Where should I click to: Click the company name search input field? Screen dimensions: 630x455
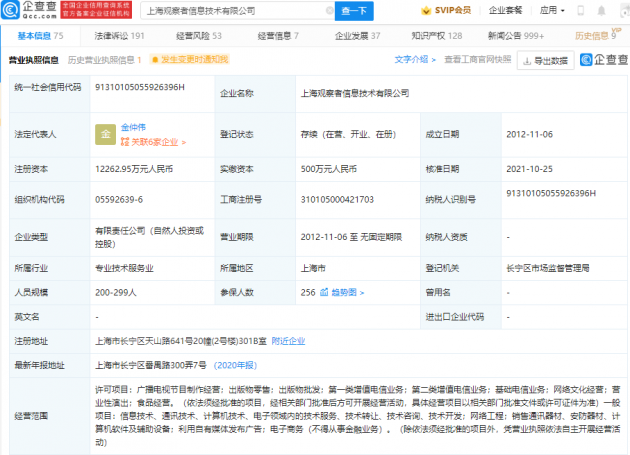(x=225, y=10)
